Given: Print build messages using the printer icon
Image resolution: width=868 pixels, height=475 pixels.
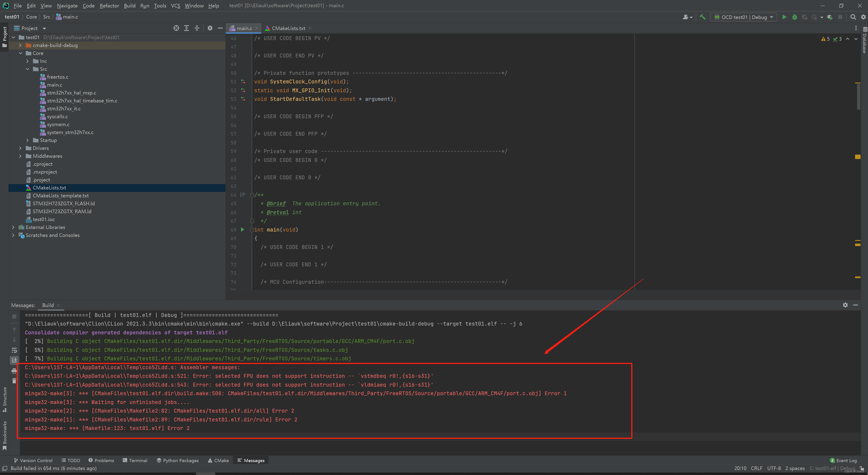Looking at the screenshot, I should (x=14, y=371).
